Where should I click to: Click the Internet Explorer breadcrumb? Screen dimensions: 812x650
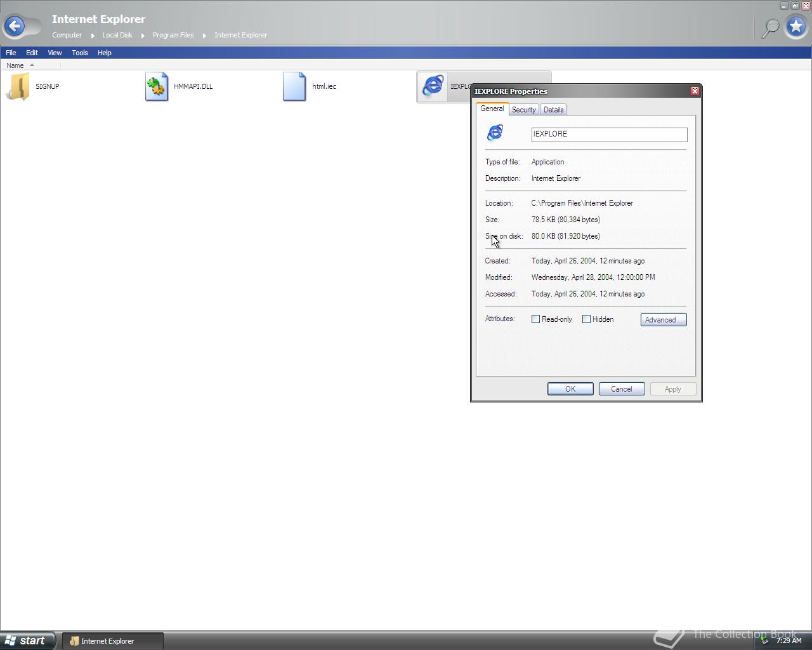pos(240,35)
